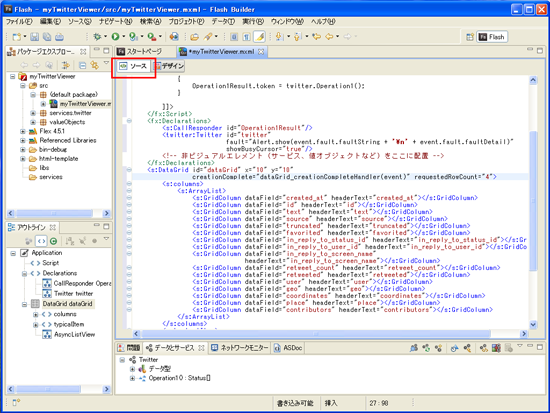Viewport: 550px width, 413px height.
Task: Expand the services.twitter package
Action: click(33, 113)
